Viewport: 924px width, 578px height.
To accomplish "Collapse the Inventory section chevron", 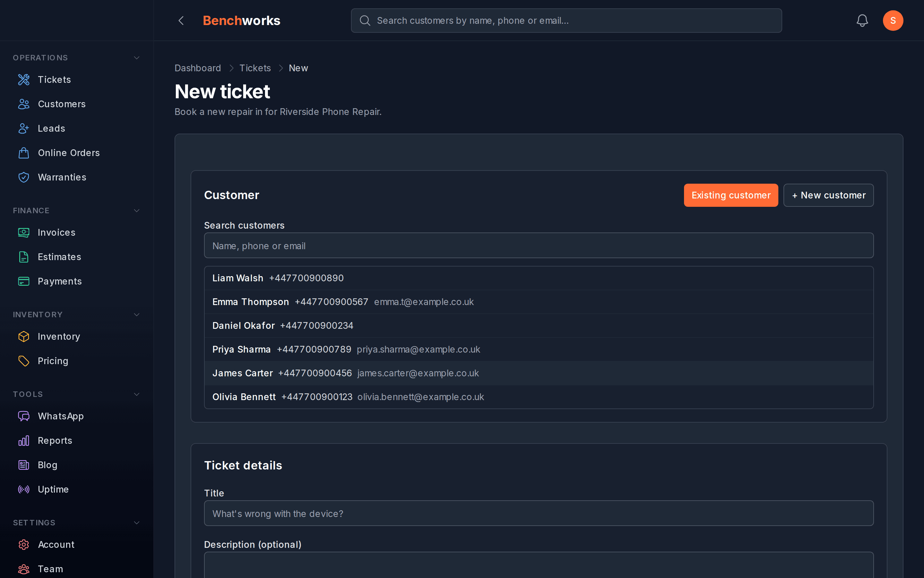I will click(137, 315).
